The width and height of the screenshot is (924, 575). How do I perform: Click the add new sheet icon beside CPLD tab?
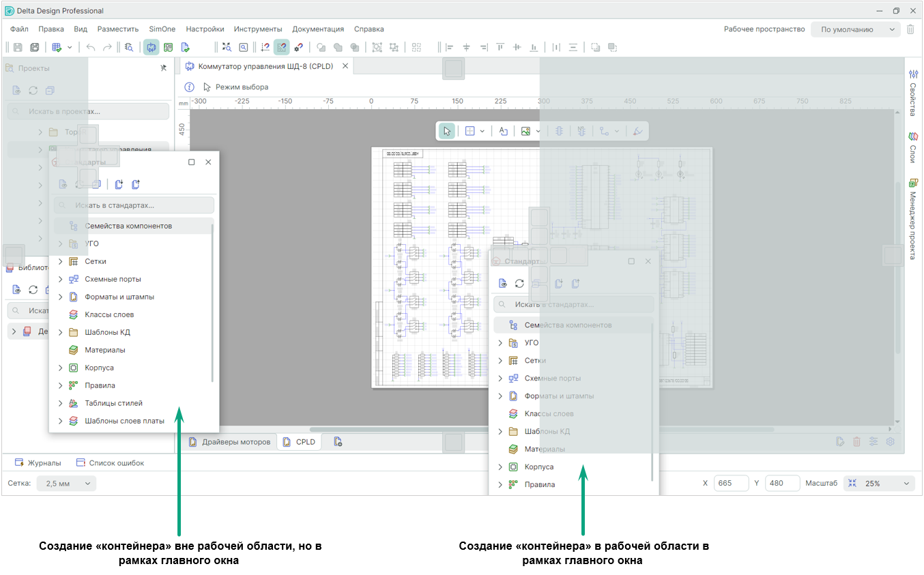coord(338,442)
